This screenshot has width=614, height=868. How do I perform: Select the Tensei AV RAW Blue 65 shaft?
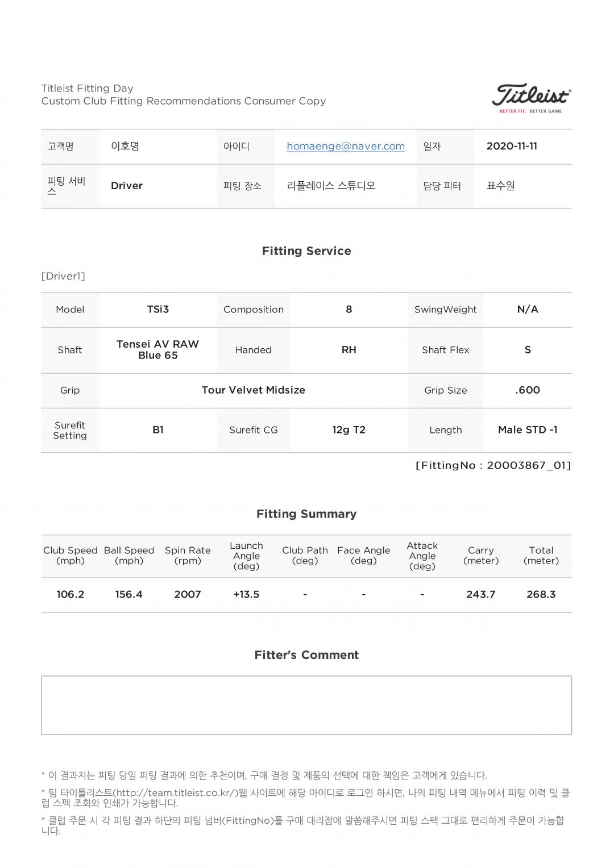[158, 350]
